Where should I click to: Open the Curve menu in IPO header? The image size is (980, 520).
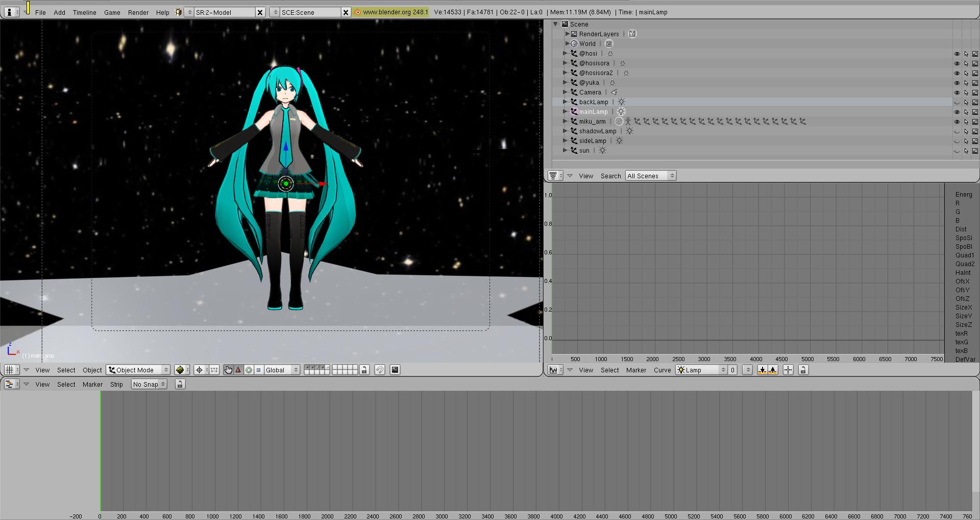tap(662, 370)
